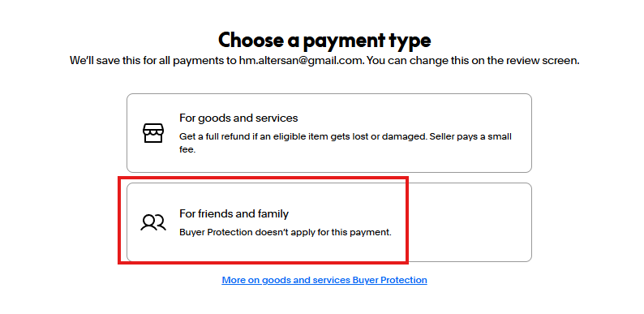Viewport: 644px width, 314px height.
Task: Select the For goods and services card
Action: pyautogui.click(x=329, y=133)
